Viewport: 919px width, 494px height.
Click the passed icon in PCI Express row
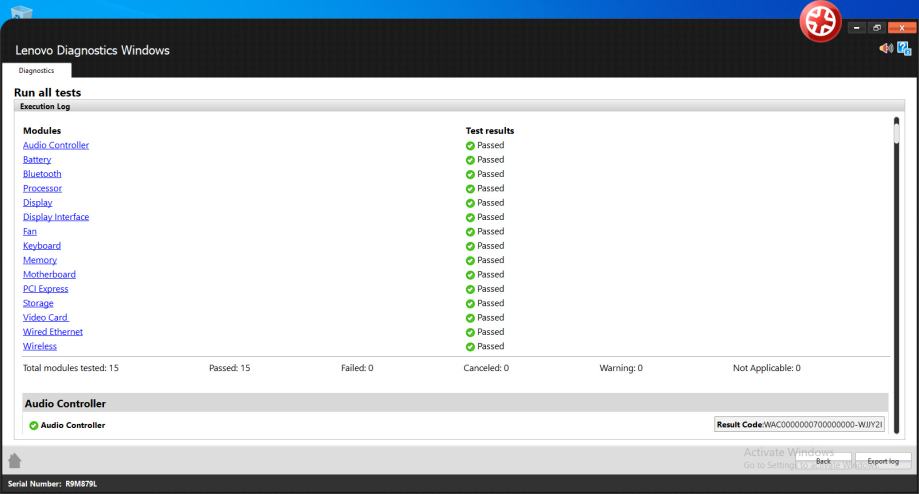click(x=470, y=289)
